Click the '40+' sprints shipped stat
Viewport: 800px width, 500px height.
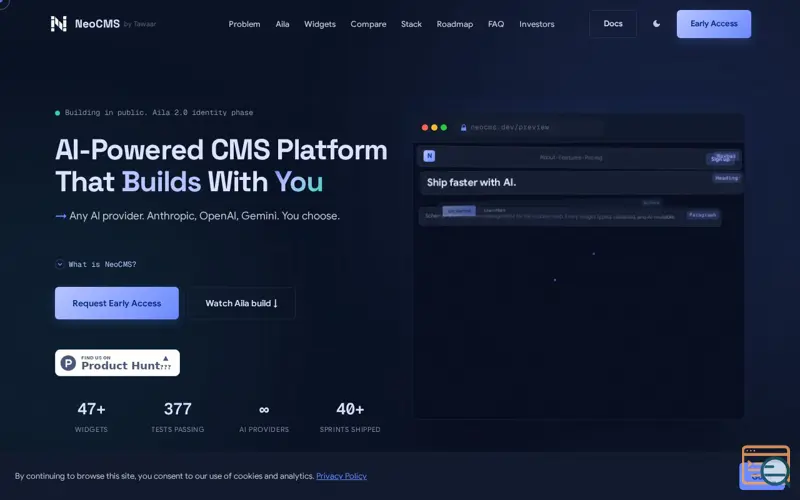point(350,409)
